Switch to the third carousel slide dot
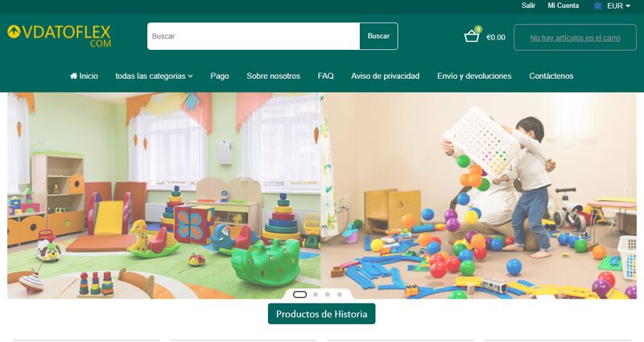Viewport: 644px width, 342px height. pyautogui.click(x=328, y=295)
